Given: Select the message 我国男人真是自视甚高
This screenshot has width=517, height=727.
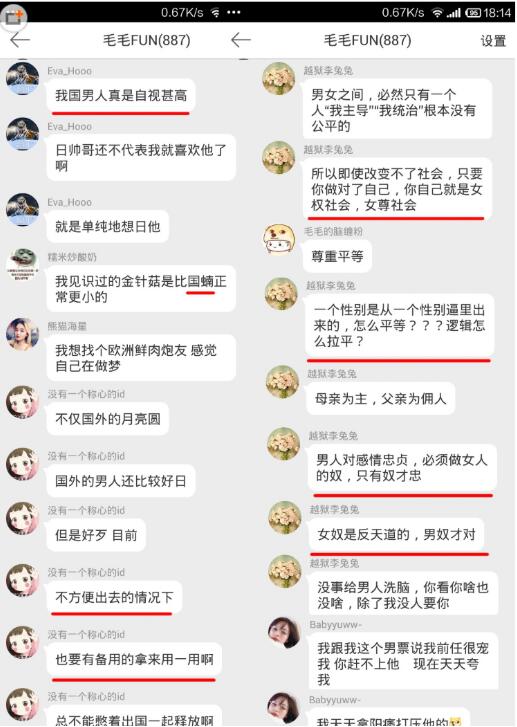Looking at the screenshot, I should (121, 96).
